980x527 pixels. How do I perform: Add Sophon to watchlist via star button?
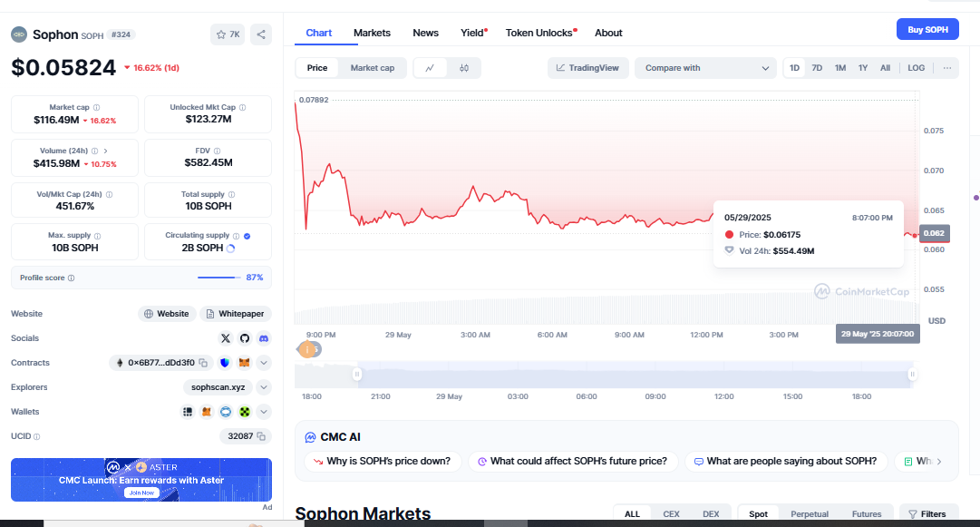coord(228,34)
